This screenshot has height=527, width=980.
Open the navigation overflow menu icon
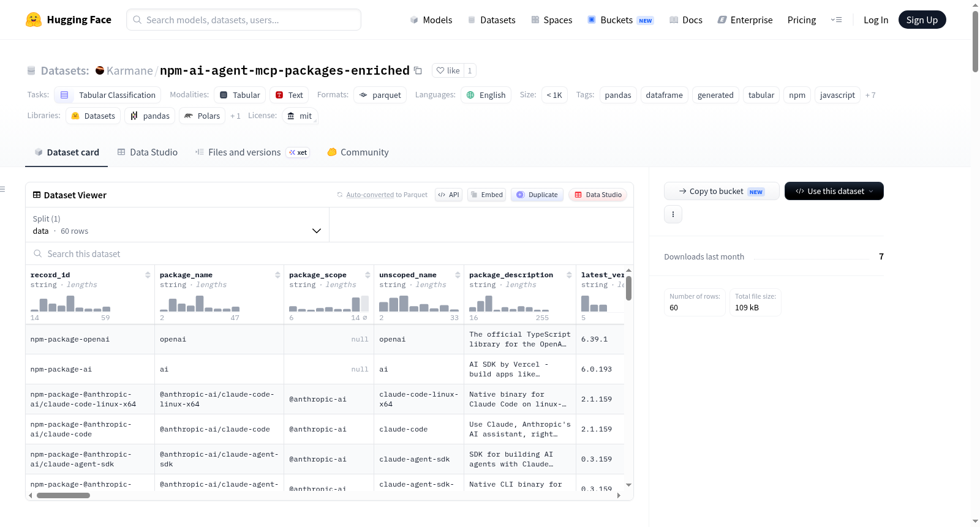[x=836, y=20]
